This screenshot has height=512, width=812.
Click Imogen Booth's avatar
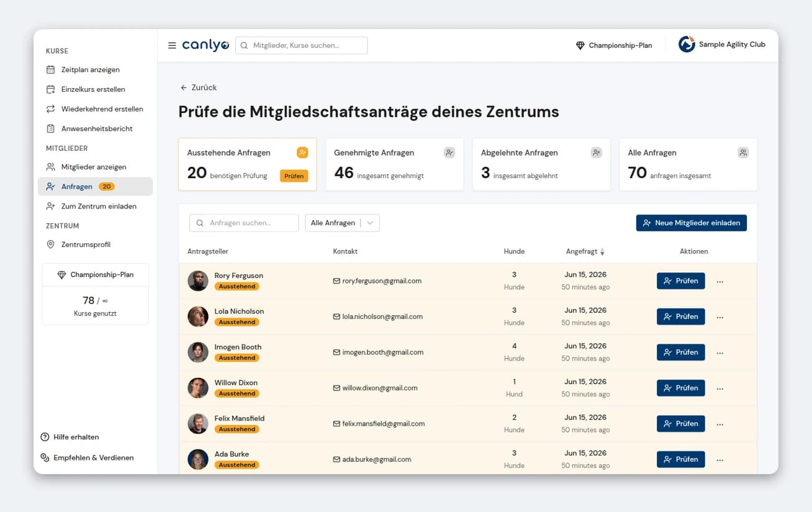click(x=198, y=352)
